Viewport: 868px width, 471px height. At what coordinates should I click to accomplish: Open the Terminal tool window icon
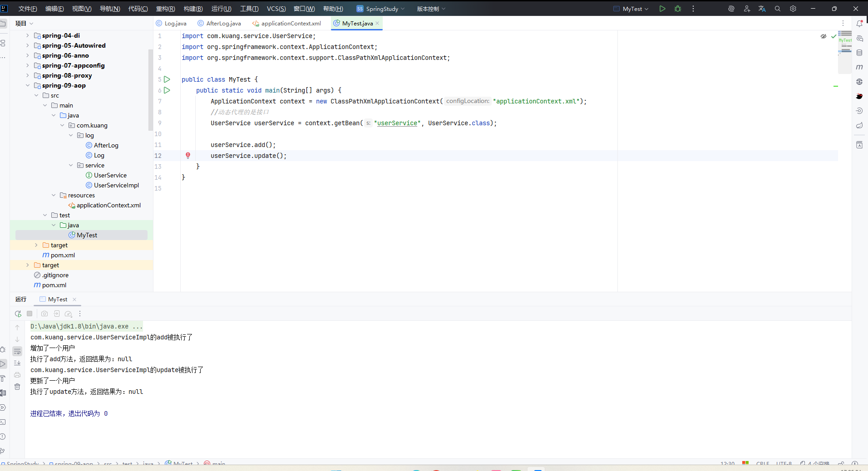3,422
